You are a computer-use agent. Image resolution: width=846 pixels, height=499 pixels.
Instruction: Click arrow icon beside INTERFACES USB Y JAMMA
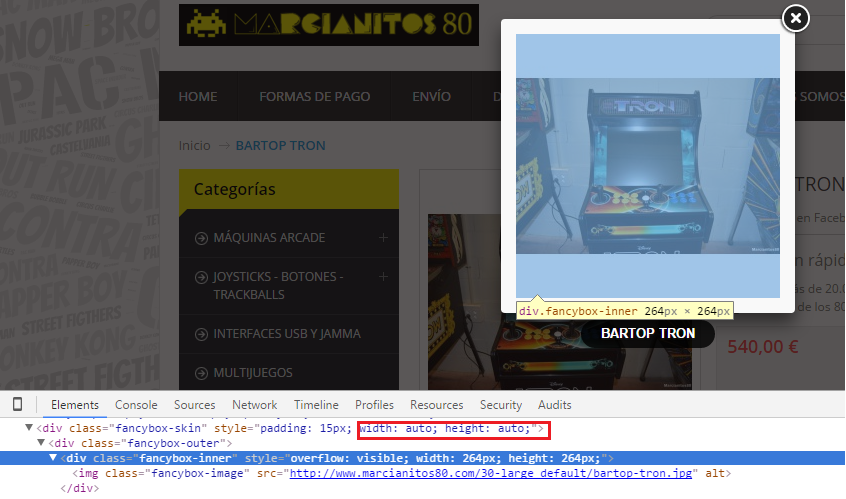tap(201, 334)
